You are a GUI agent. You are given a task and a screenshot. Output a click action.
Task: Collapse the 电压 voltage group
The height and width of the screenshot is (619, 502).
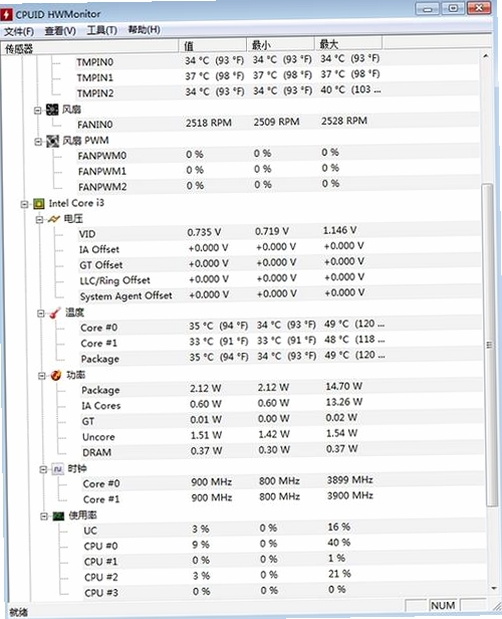39,219
